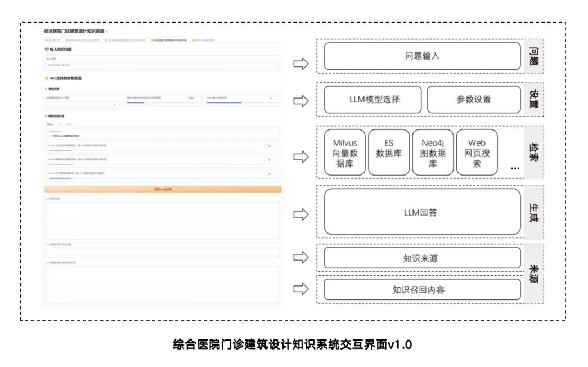Click the Milvus向量数据库 diagram box
Image resolution: width=588 pixels, height=367 pixels.
click(x=344, y=153)
